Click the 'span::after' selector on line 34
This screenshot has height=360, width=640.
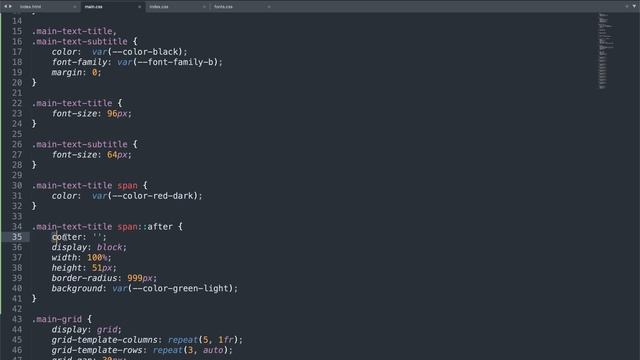[145, 227]
